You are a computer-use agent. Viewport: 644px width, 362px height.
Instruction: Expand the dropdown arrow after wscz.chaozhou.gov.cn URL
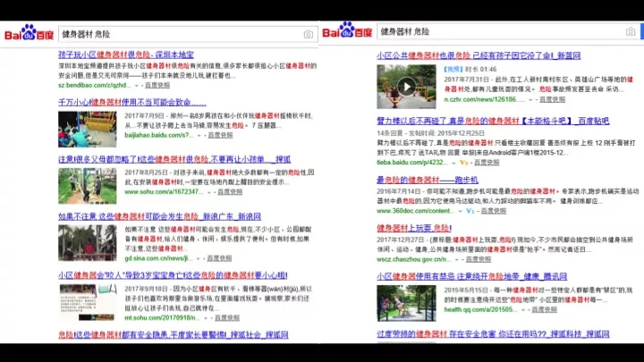[457, 259]
